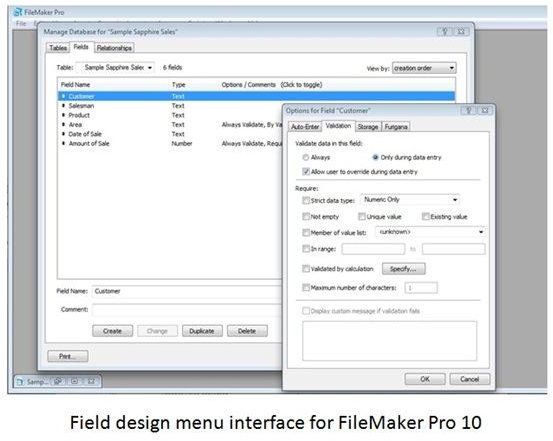This screenshot has width=553, height=441.
Task: Enable Member of value list checkbox
Action: tap(306, 232)
